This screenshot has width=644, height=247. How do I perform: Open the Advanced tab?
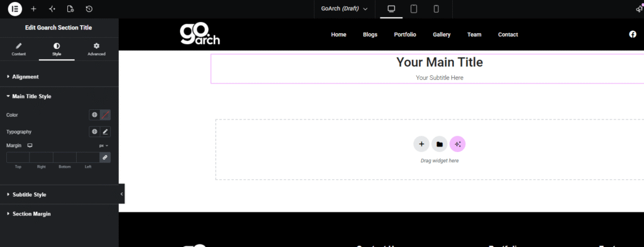point(96,49)
